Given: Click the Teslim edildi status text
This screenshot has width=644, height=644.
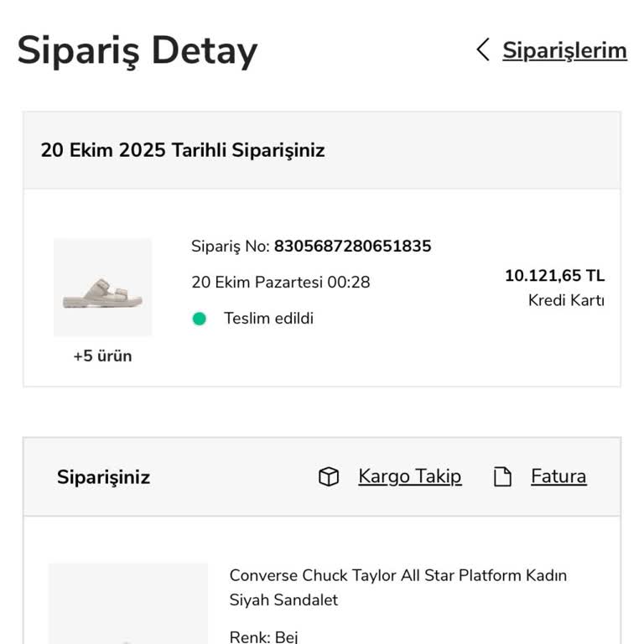Looking at the screenshot, I should coord(268,319).
